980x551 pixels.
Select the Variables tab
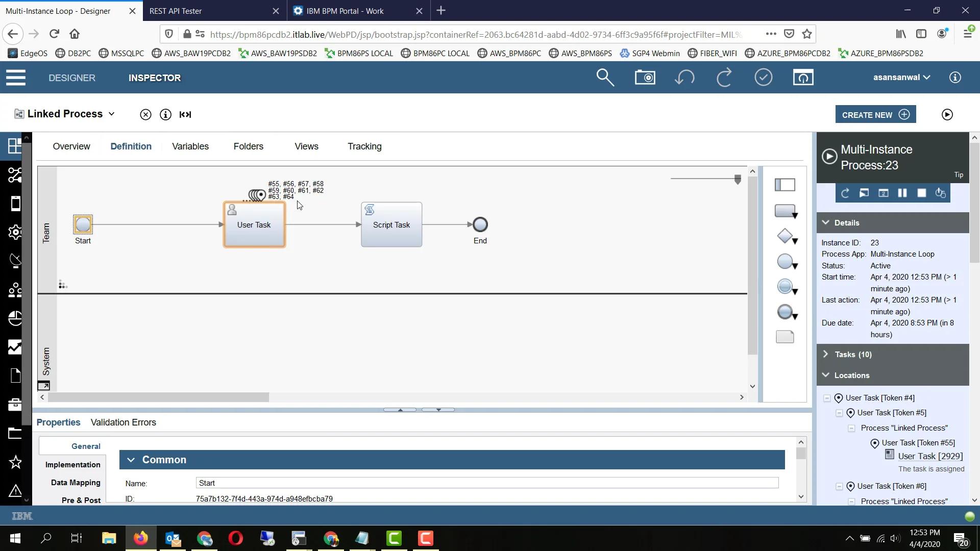click(x=189, y=146)
